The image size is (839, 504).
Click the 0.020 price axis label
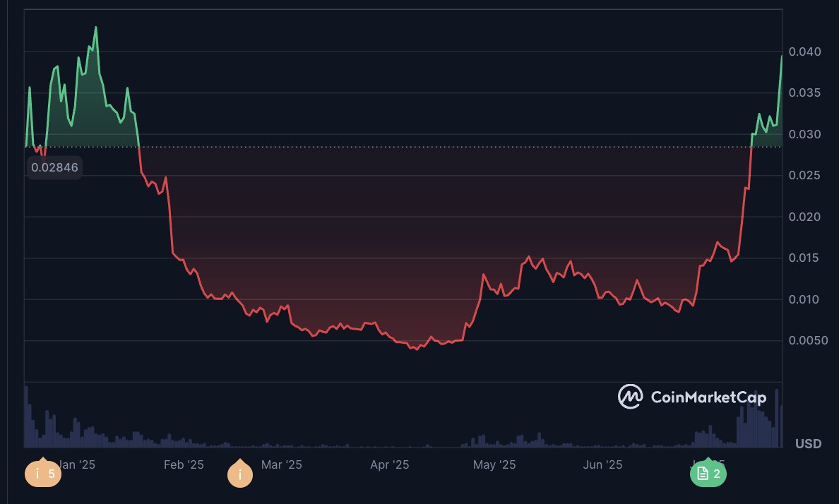[x=805, y=217]
